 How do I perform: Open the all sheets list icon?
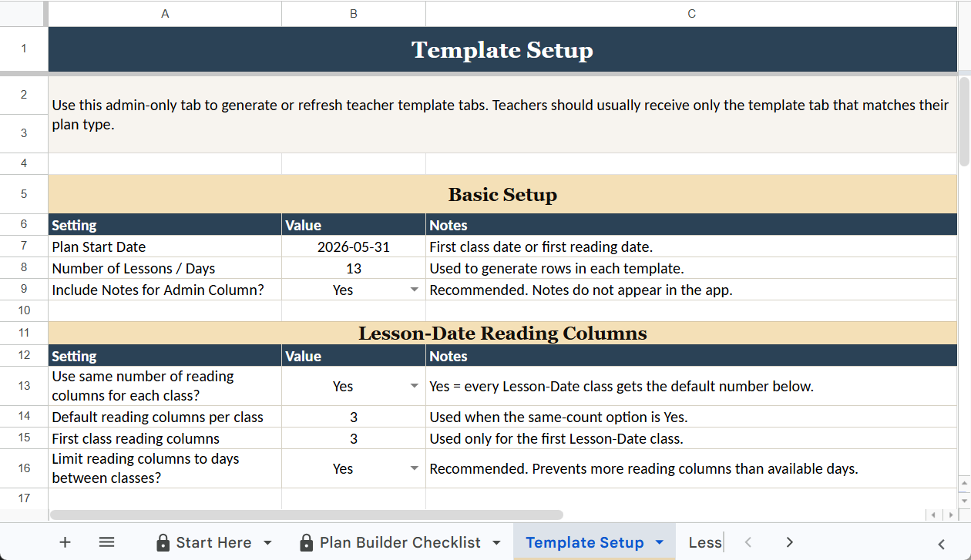(107, 542)
